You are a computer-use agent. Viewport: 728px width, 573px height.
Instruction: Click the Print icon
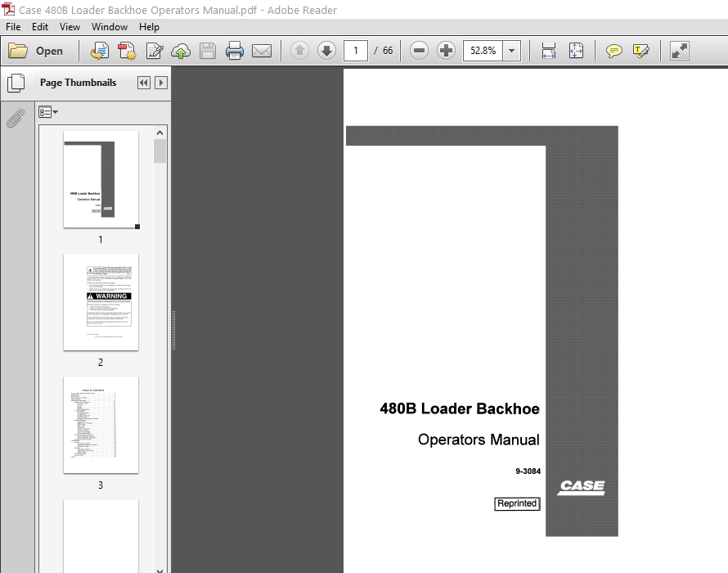pos(235,51)
